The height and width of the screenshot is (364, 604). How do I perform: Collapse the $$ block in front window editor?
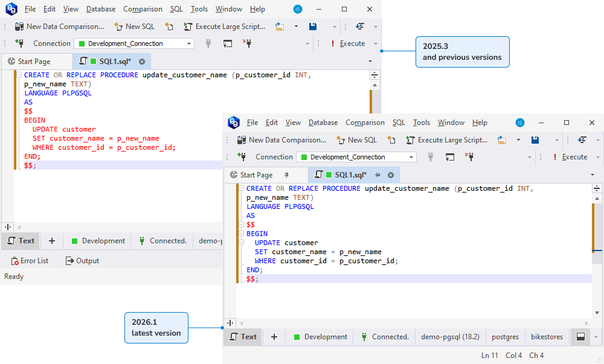click(242, 225)
